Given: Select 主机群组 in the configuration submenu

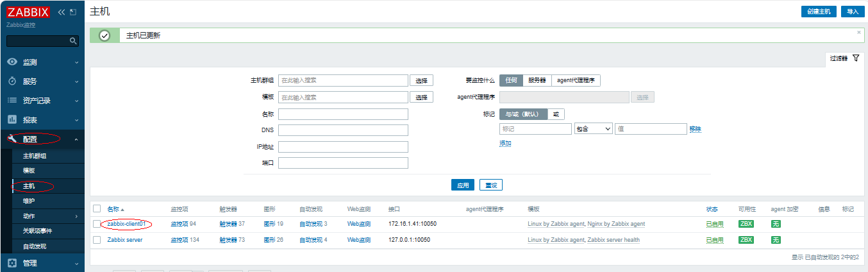Looking at the screenshot, I should pos(35,156).
